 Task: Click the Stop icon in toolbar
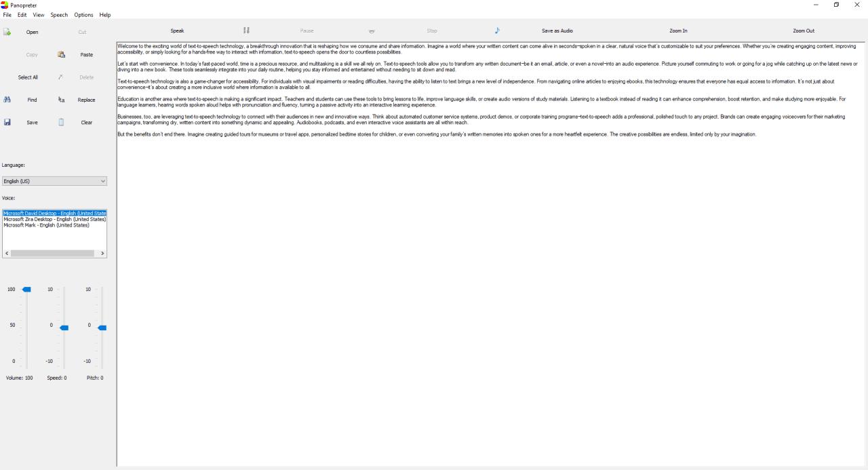click(x=372, y=31)
